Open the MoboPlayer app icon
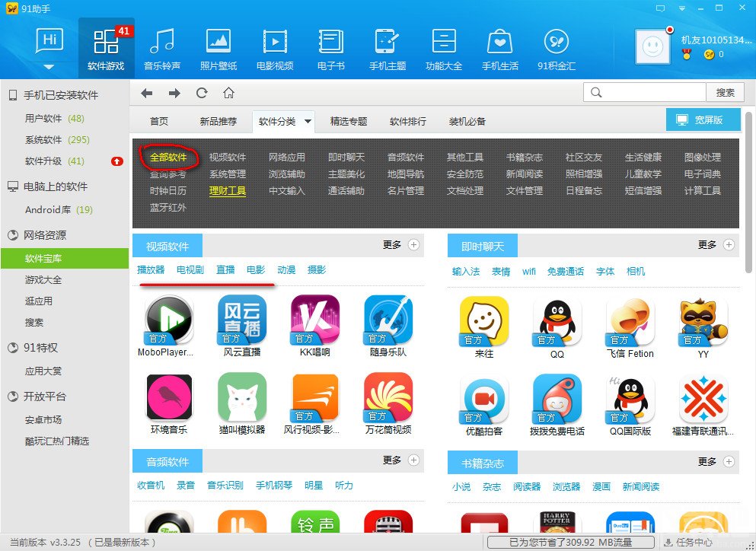This screenshot has height=551, width=756. (x=169, y=320)
